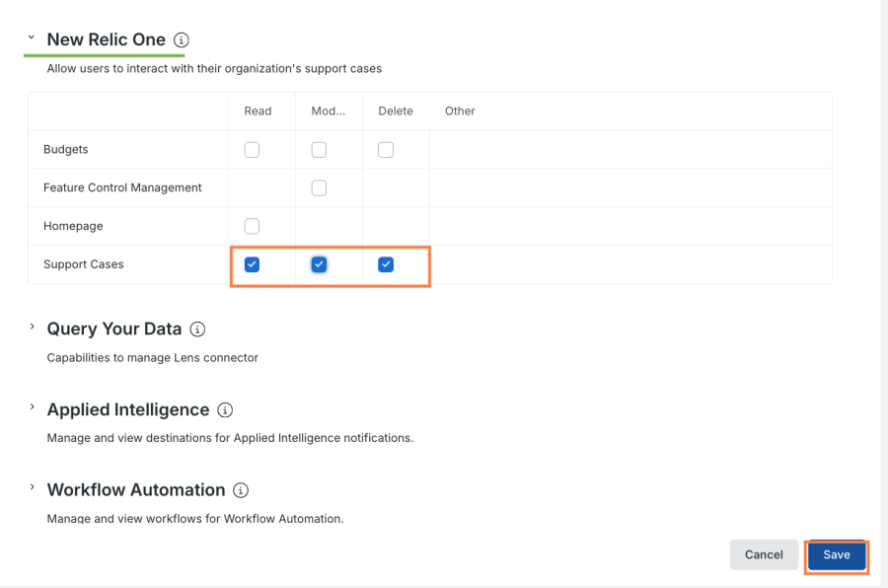Click the Applied Intelligence heading
Viewport: 888px width, 588px height.
point(128,409)
